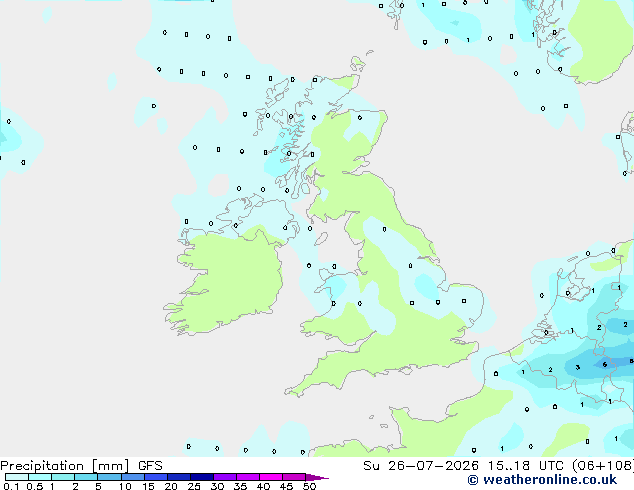Click the '0.1' legend scale label
634x490 pixels.
pyautogui.click(x=11, y=486)
